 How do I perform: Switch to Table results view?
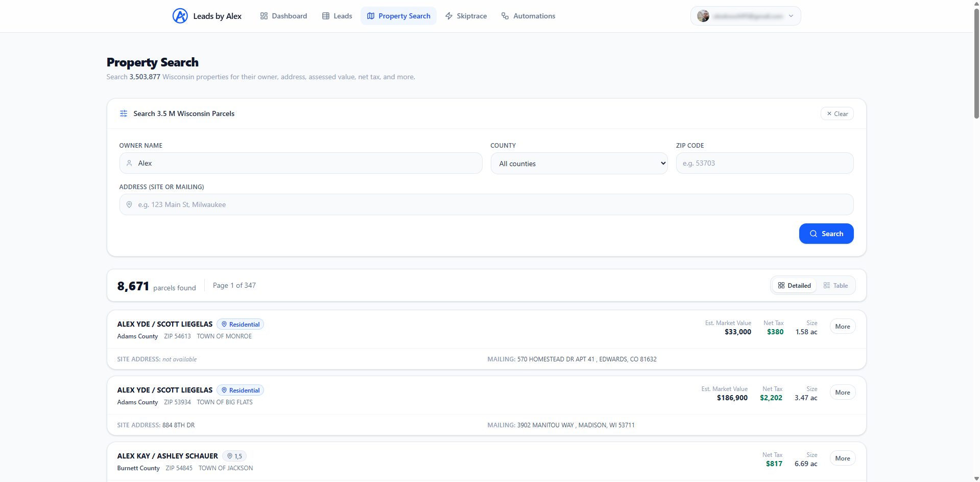[x=835, y=286]
